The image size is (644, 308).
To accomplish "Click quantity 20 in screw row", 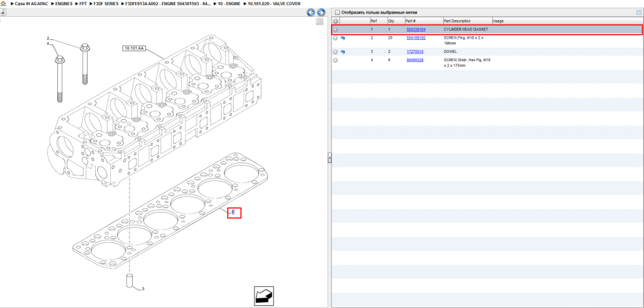I will tap(390, 38).
